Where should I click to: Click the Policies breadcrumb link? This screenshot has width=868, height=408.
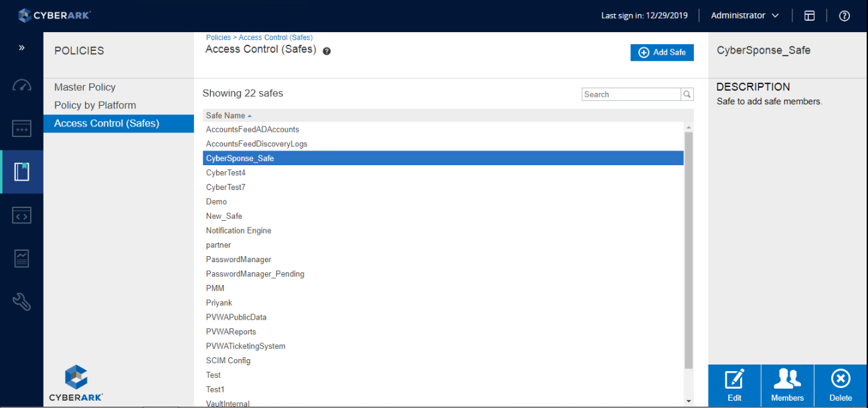218,37
